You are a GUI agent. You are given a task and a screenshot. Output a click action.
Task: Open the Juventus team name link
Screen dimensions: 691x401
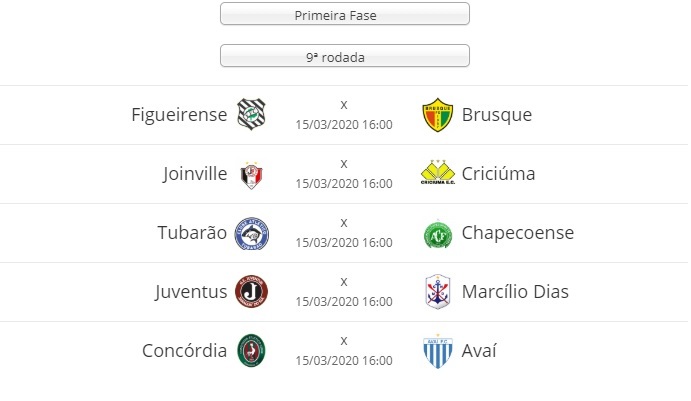[x=191, y=292]
